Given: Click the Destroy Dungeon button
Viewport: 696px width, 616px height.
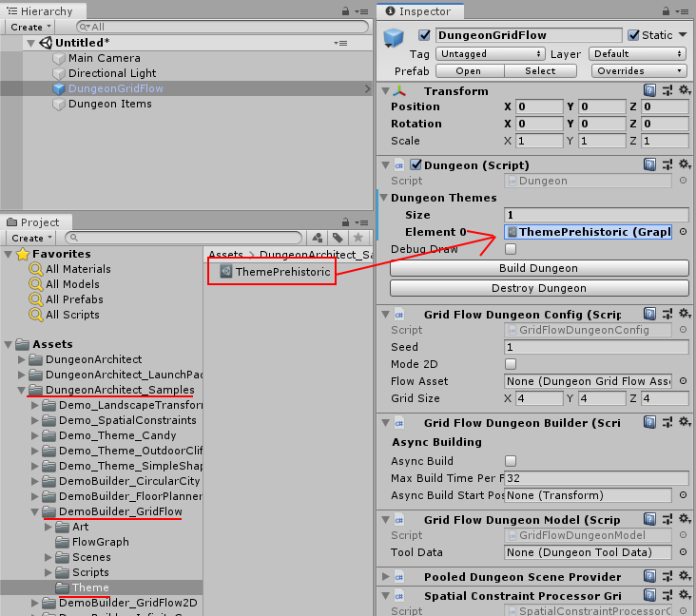Looking at the screenshot, I should 539,288.
